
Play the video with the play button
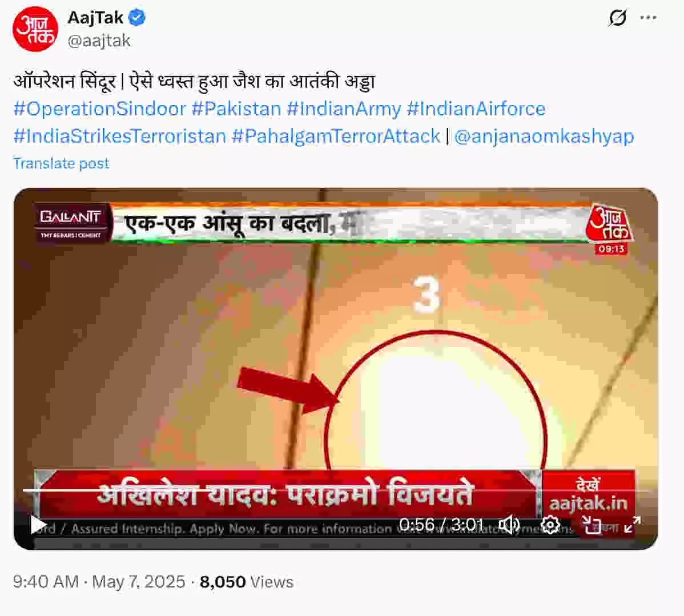point(38,525)
